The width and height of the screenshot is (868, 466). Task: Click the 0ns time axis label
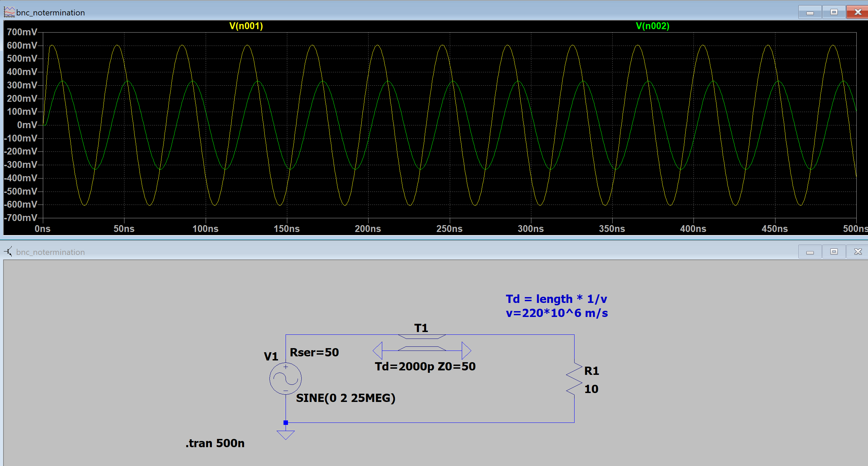click(43, 229)
